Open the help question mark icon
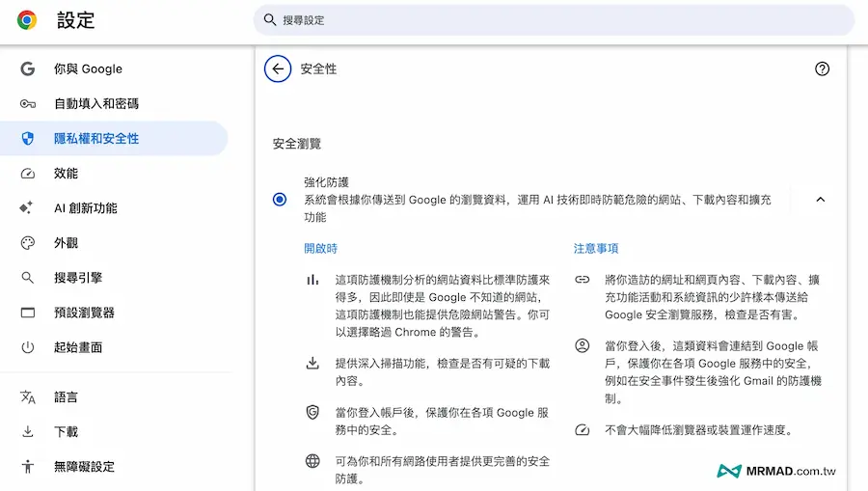Screen dimensions: 868x491 (x=822, y=68)
